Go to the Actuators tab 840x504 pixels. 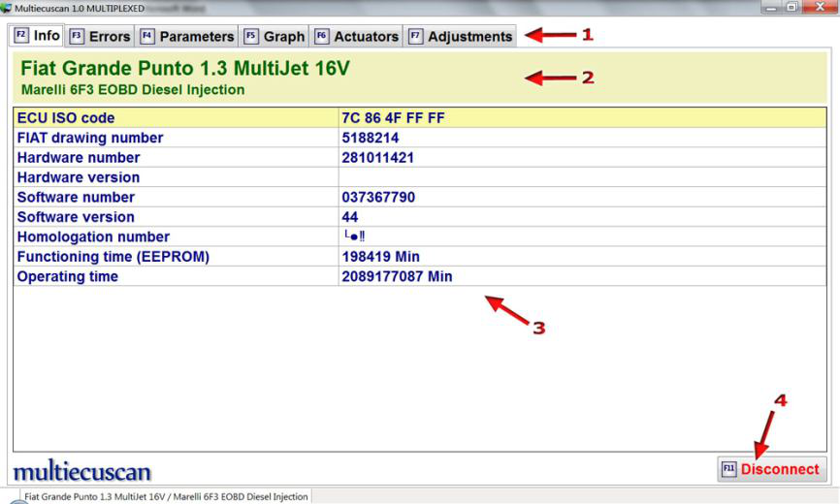click(366, 37)
